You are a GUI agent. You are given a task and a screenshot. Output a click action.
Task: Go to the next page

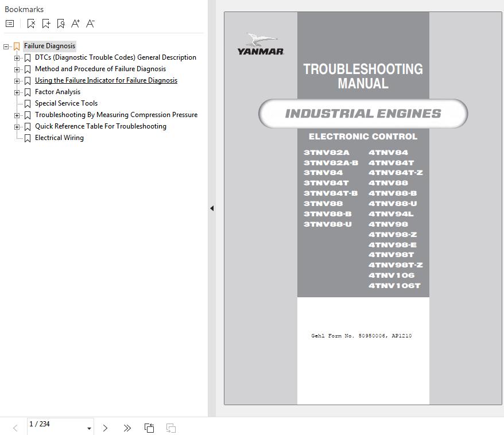105,428
